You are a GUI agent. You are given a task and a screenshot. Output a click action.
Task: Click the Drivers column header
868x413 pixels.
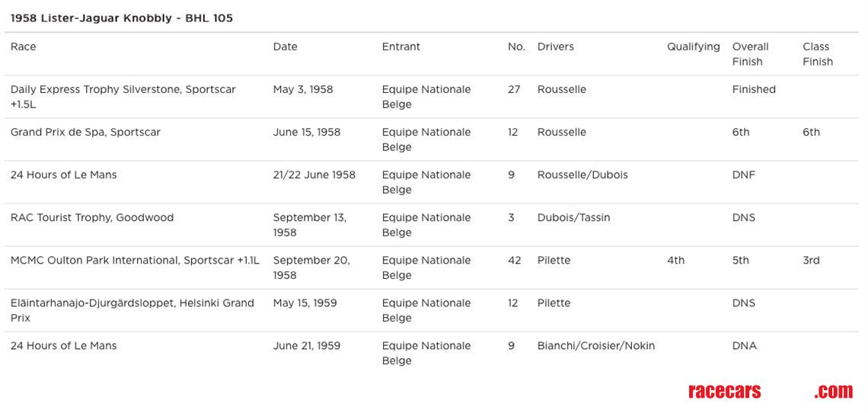[556, 46]
